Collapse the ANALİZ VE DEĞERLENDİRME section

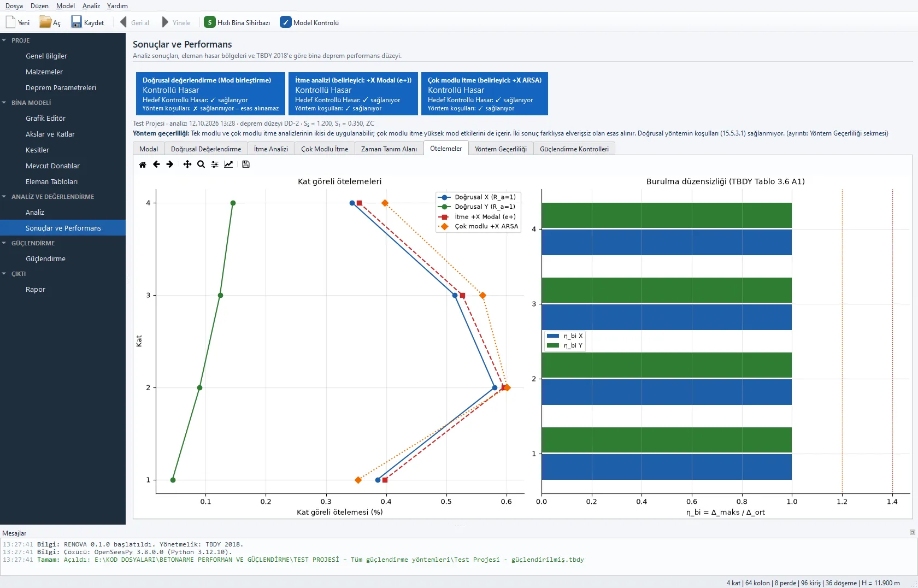[4, 197]
